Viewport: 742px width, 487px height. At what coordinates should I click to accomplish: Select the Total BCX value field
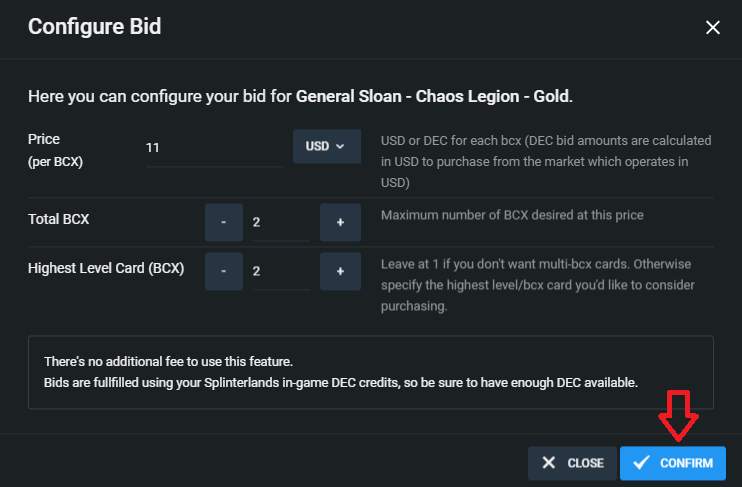[281, 222]
